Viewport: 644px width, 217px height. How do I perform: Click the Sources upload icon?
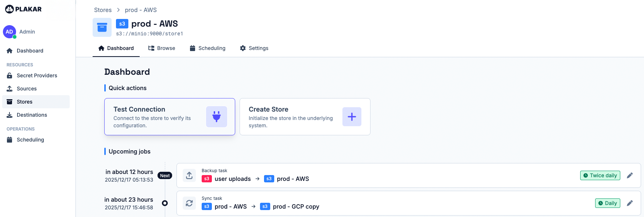(9, 89)
